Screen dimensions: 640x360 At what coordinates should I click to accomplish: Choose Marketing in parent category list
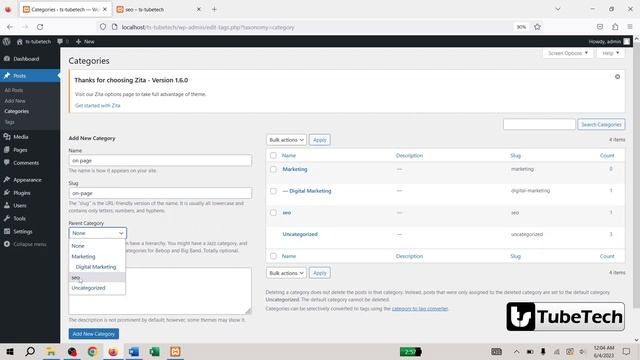pyautogui.click(x=97, y=256)
